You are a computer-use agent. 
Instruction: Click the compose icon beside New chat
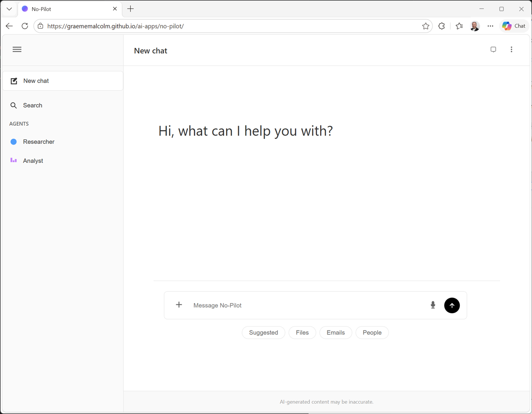[x=14, y=81]
